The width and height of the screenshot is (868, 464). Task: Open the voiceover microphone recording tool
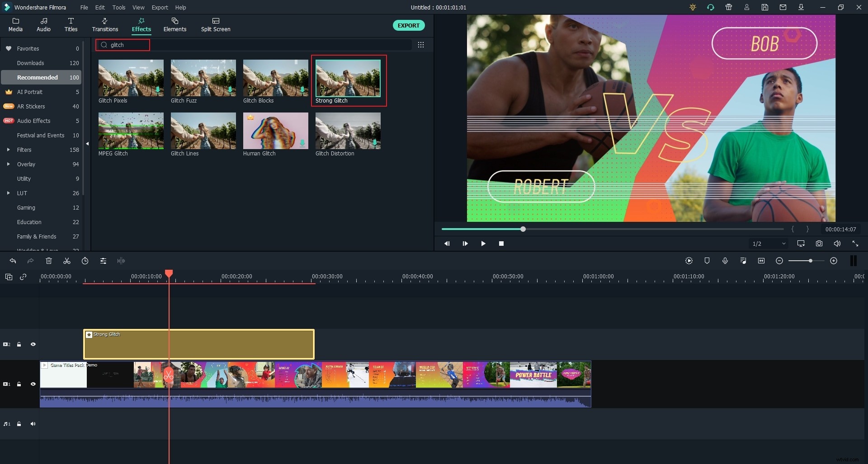coord(725,261)
